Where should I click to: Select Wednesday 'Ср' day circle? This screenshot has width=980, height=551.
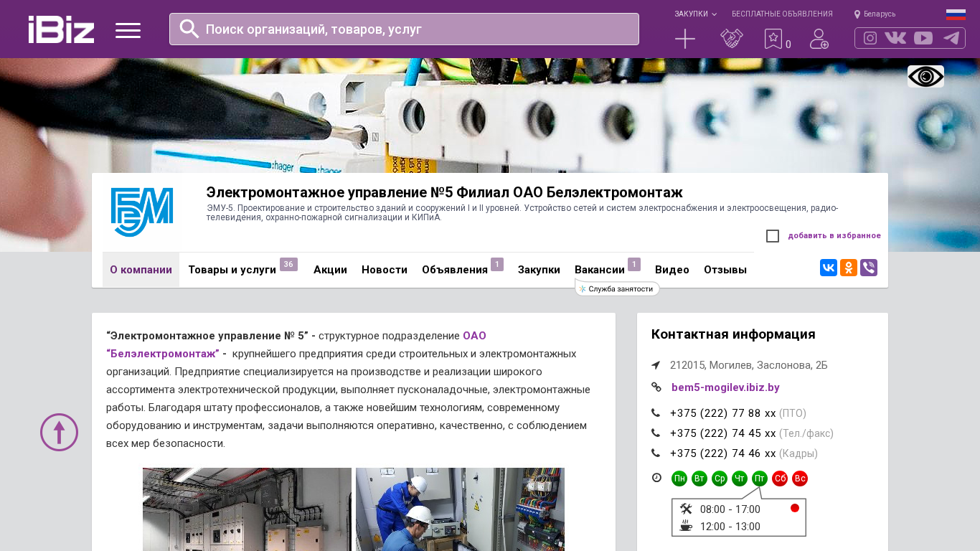tap(720, 479)
